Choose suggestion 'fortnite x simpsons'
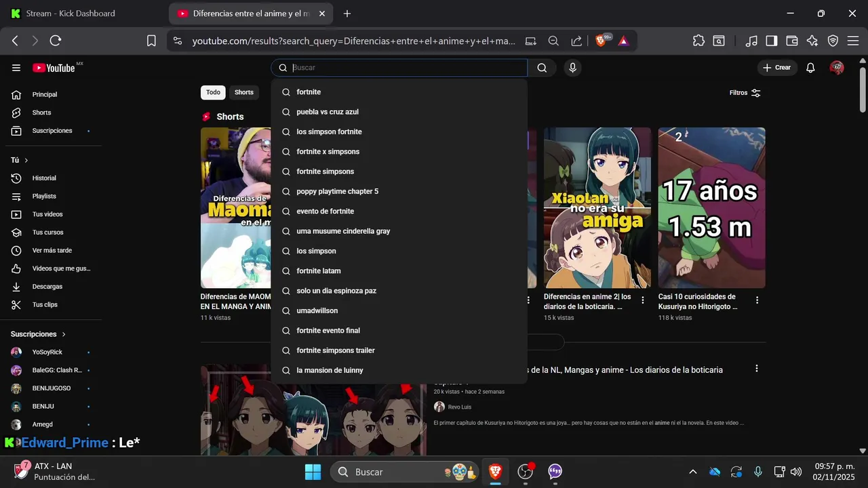Image resolution: width=868 pixels, height=488 pixels. pos(399,152)
